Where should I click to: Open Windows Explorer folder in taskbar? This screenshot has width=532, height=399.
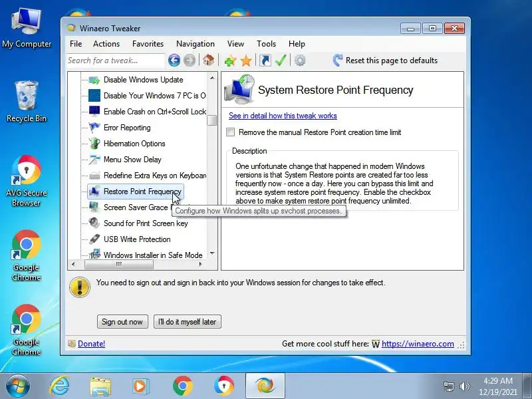tap(100, 386)
